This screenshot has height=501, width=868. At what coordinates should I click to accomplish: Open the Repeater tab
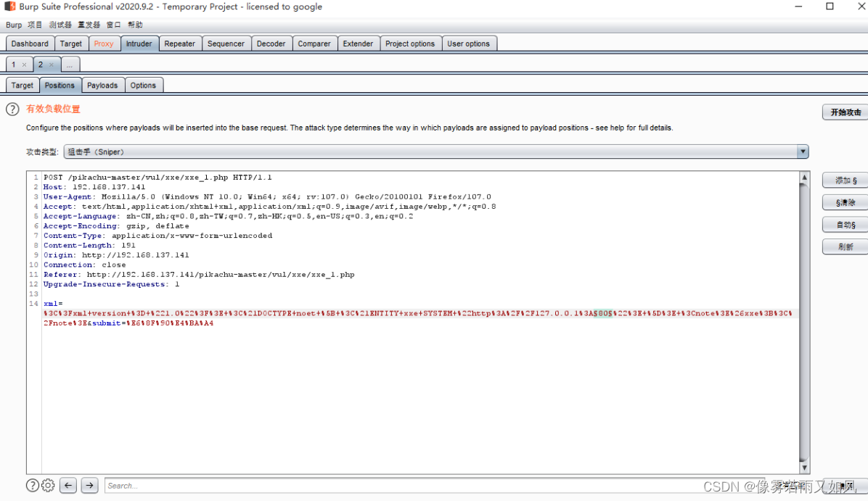coord(180,44)
